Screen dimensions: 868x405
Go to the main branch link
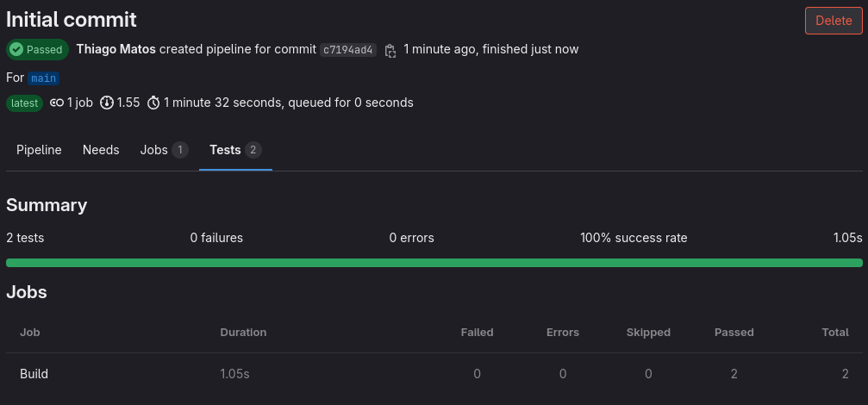pos(43,78)
